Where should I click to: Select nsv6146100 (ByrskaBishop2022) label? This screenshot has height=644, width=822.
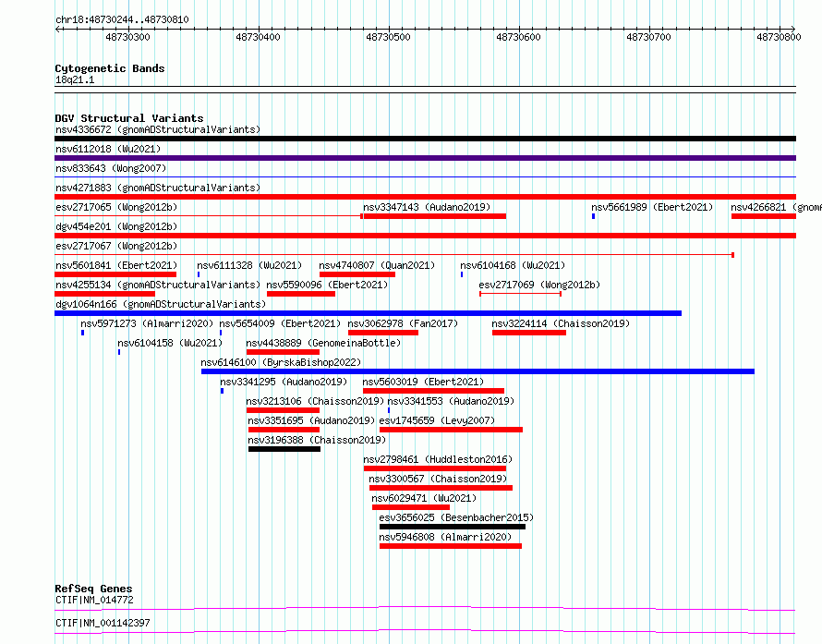coord(281,362)
